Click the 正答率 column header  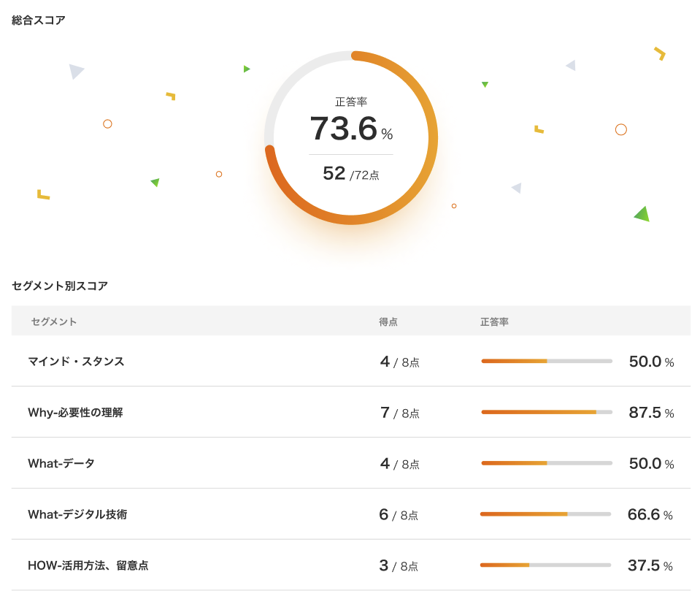[x=494, y=321]
